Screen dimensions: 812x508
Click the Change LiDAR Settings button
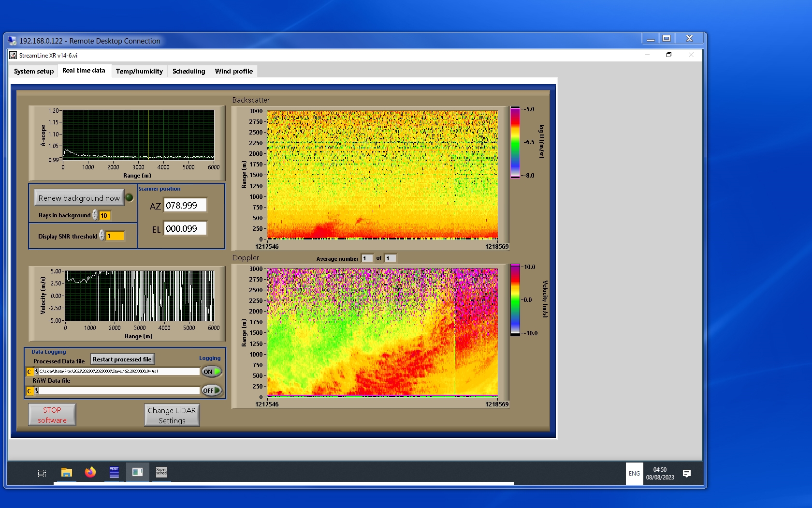coord(172,415)
